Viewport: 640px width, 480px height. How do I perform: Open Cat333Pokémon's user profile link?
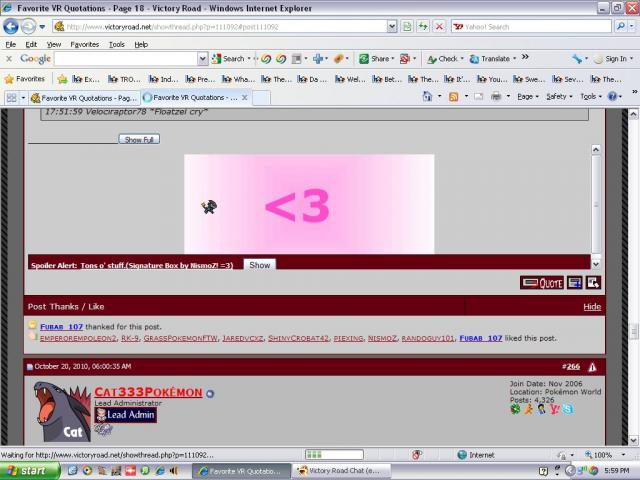click(148, 392)
